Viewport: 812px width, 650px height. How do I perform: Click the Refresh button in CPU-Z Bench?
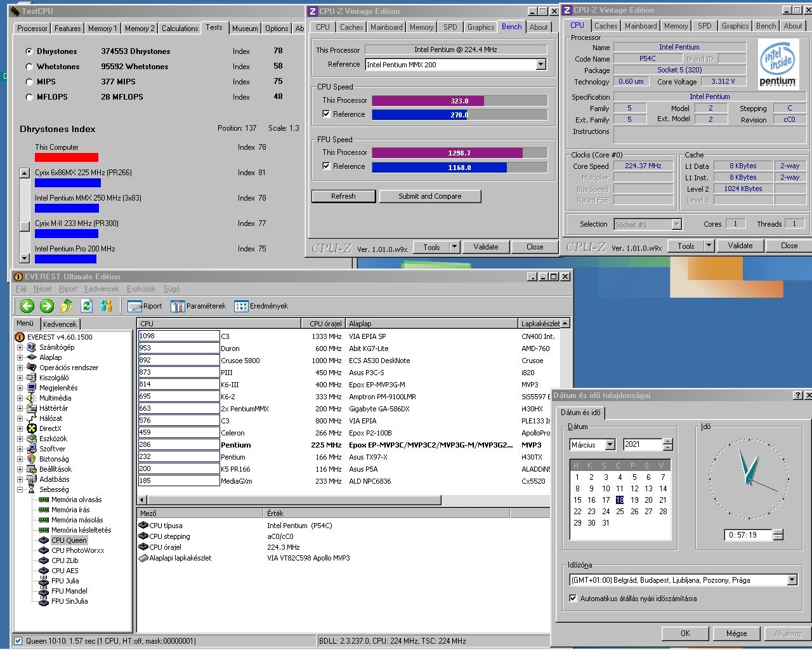click(x=343, y=196)
